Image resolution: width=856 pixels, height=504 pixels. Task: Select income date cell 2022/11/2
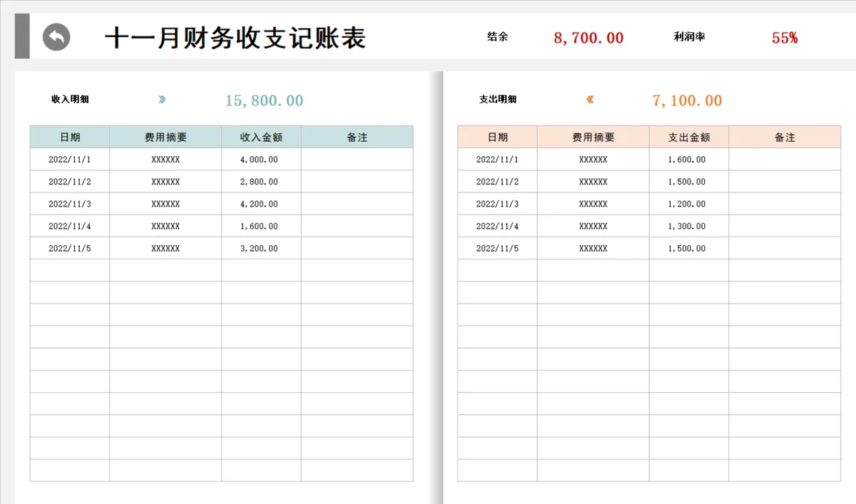pyautogui.click(x=70, y=182)
